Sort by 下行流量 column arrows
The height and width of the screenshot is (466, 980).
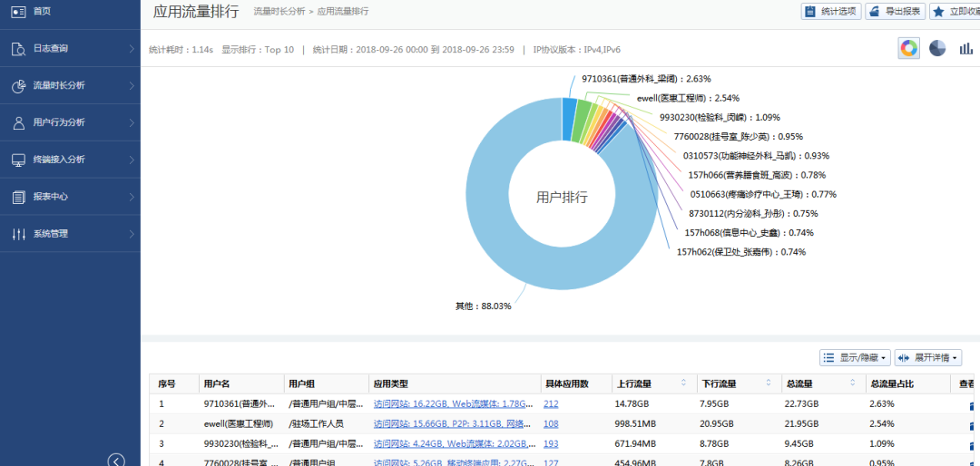tap(769, 383)
